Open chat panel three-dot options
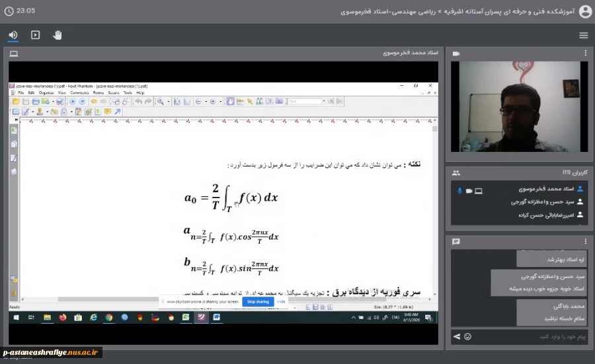This screenshot has width=595, height=364. click(586, 242)
